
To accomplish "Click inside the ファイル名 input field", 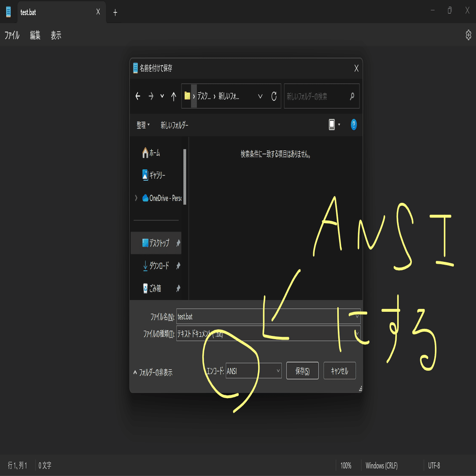I will click(x=264, y=317).
